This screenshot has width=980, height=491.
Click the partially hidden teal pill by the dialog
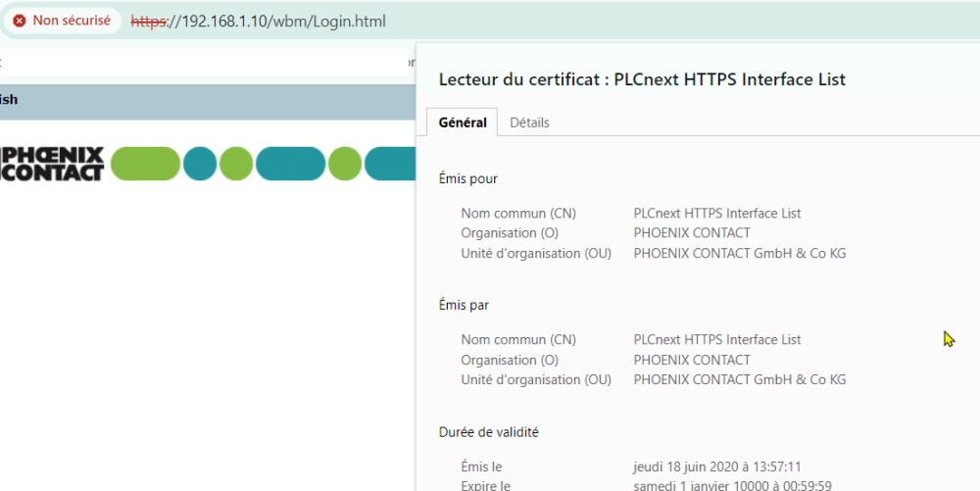coord(389,164)
